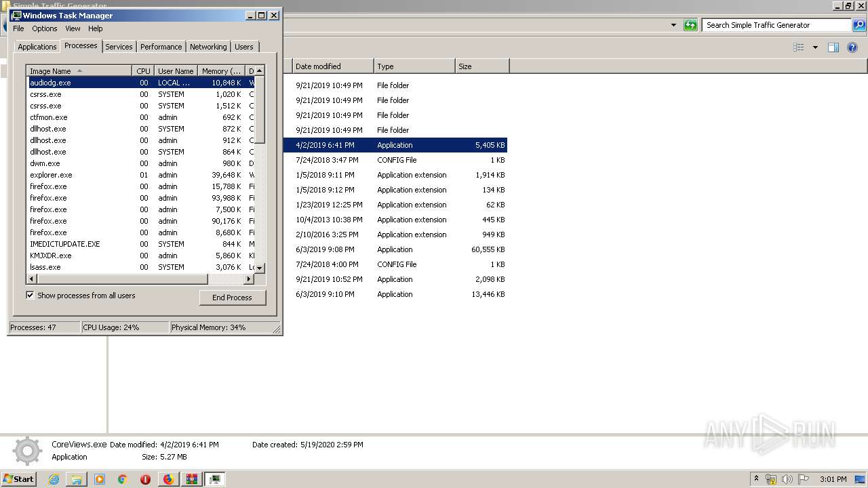This screenshot has height=488, width=868.
Task: Sort processes by Image Name column
Action: coord(79,71)
